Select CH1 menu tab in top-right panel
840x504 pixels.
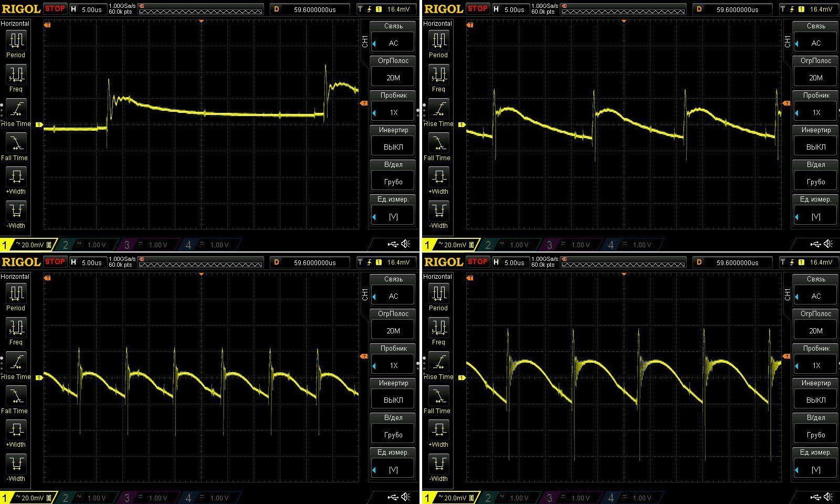(x=787, y=42)
